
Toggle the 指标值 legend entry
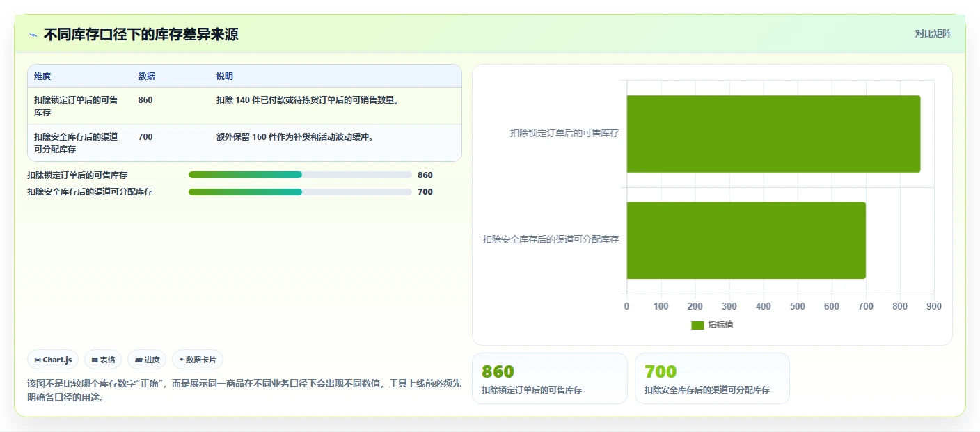[x=712, y=325]
